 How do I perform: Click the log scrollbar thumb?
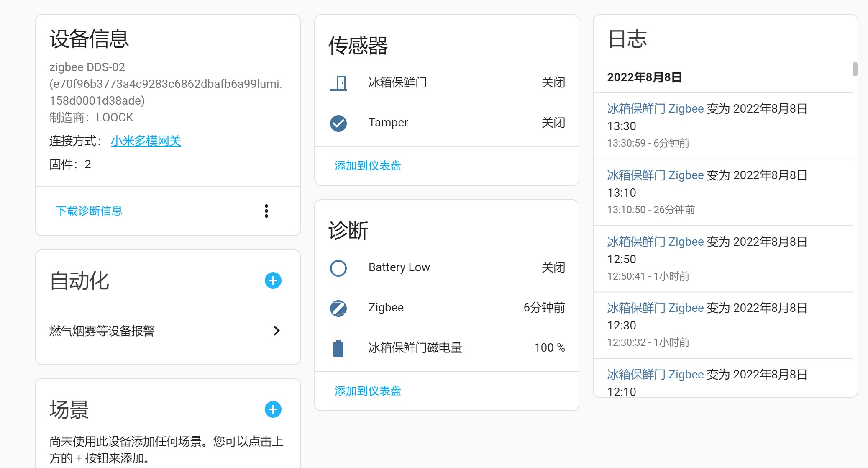(x=855, y=69)
